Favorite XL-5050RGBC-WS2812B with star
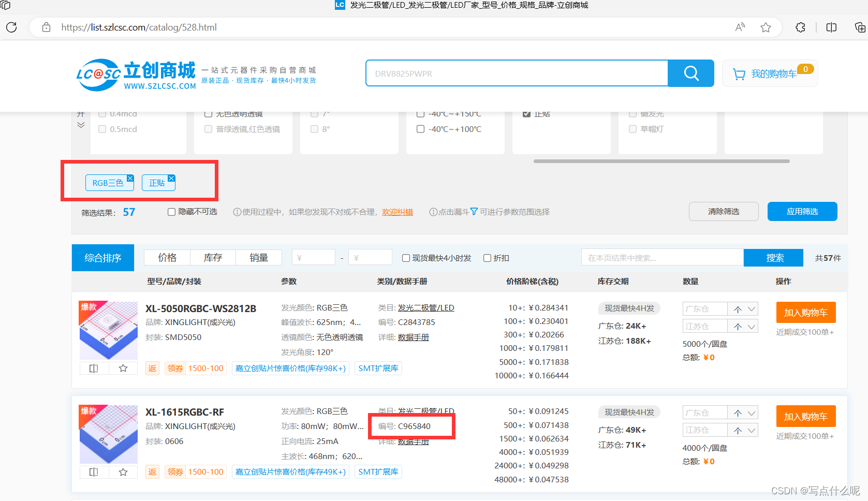 (123, 369)
